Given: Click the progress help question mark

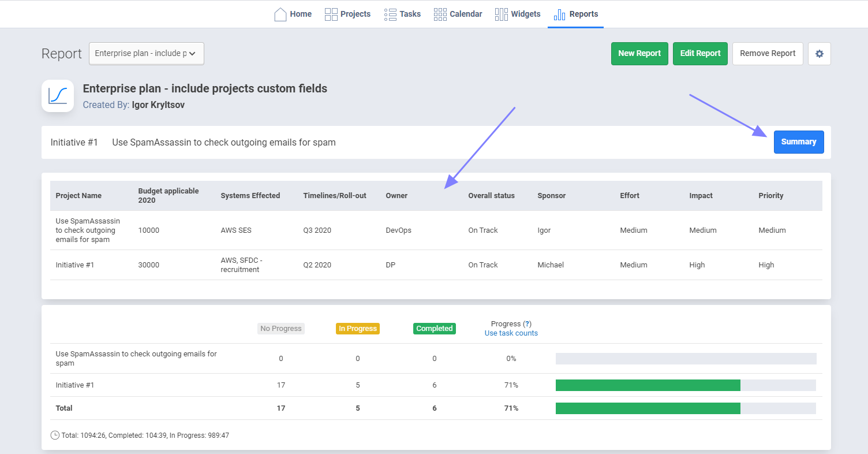Looking at the screenshot, I should (x=527, y=324).
